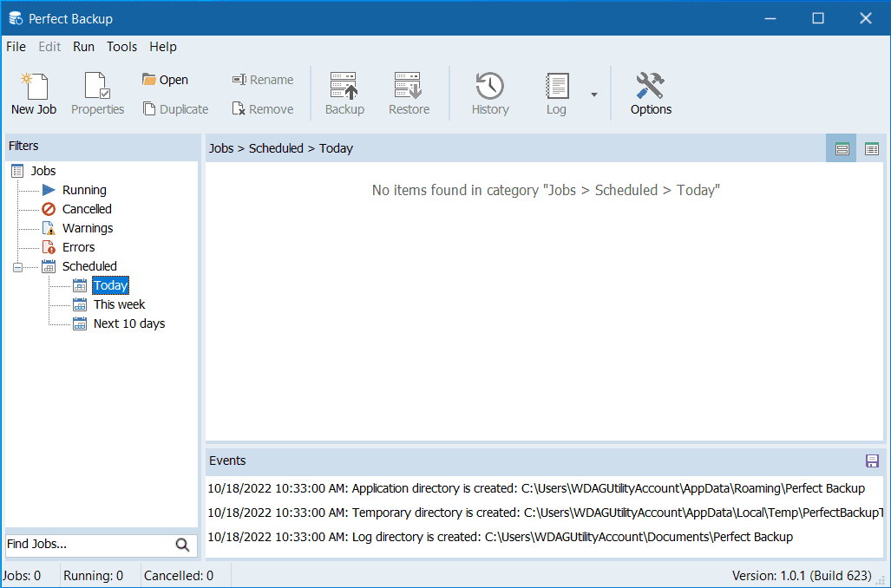The width and height of the screenshot is (891, 588).
Task: Click the Jobs > Scheduled > Today breadcrumb
Action: (281, 148)
